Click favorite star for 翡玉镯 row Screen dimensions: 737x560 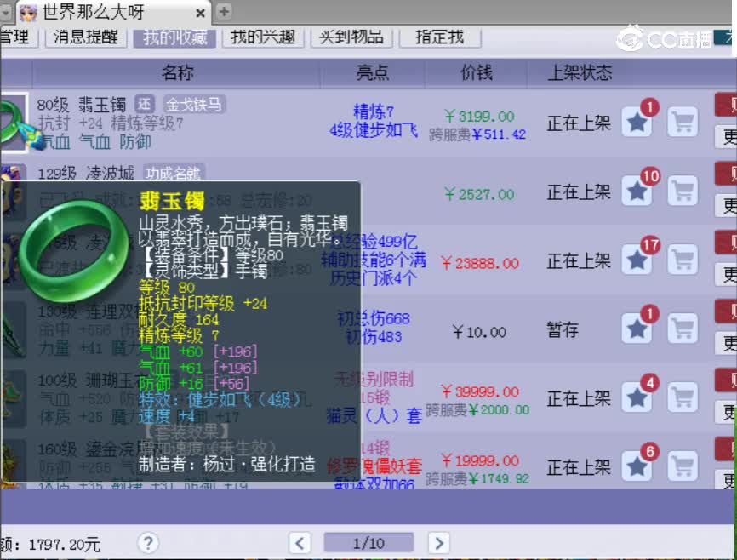(x=637, y=123)
